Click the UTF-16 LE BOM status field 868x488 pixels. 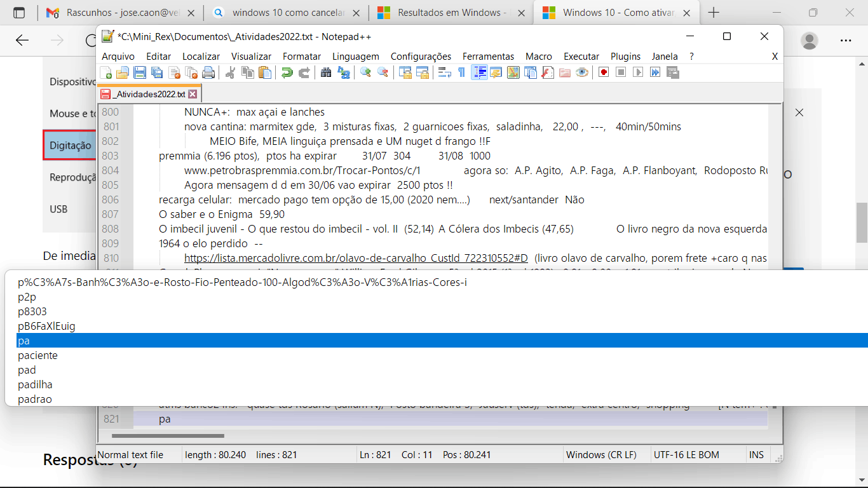(697, 455)
